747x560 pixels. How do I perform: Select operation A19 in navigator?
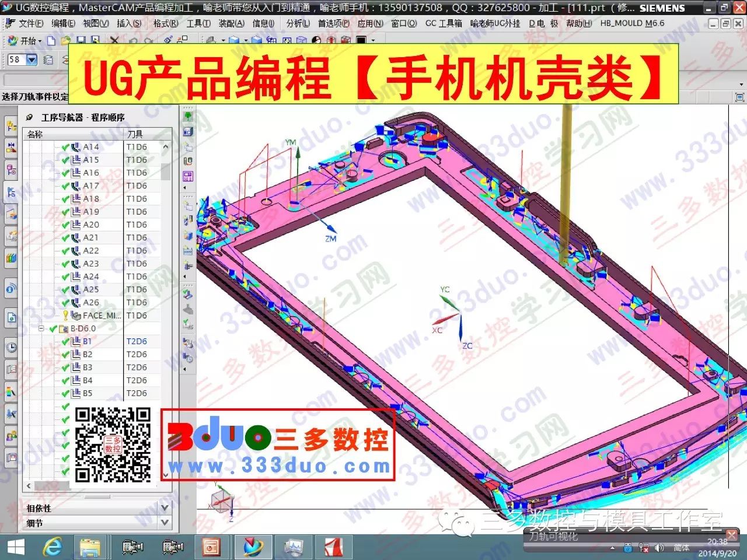[x=91, y=212]
